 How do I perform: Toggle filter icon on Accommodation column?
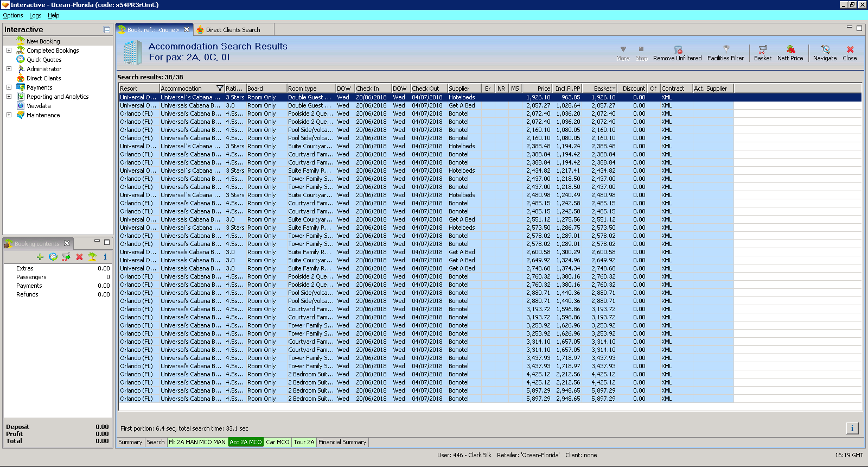220,89
